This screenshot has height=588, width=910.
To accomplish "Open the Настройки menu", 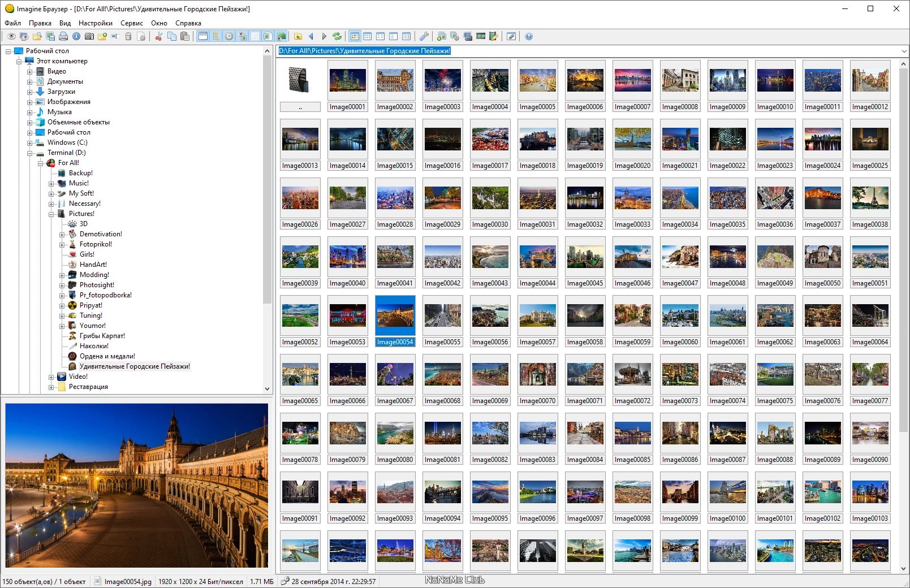I will tap(96, 23).
